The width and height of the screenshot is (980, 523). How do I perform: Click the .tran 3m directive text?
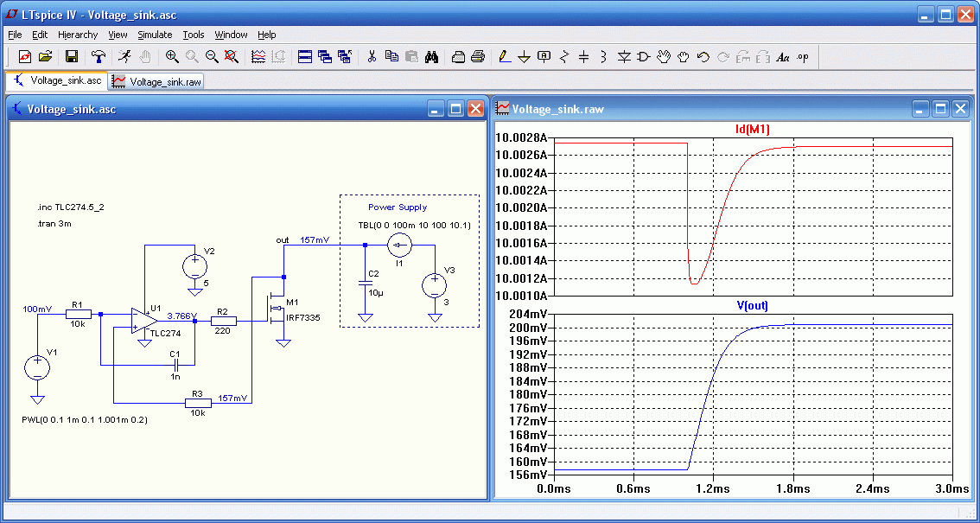coord(54,223)
